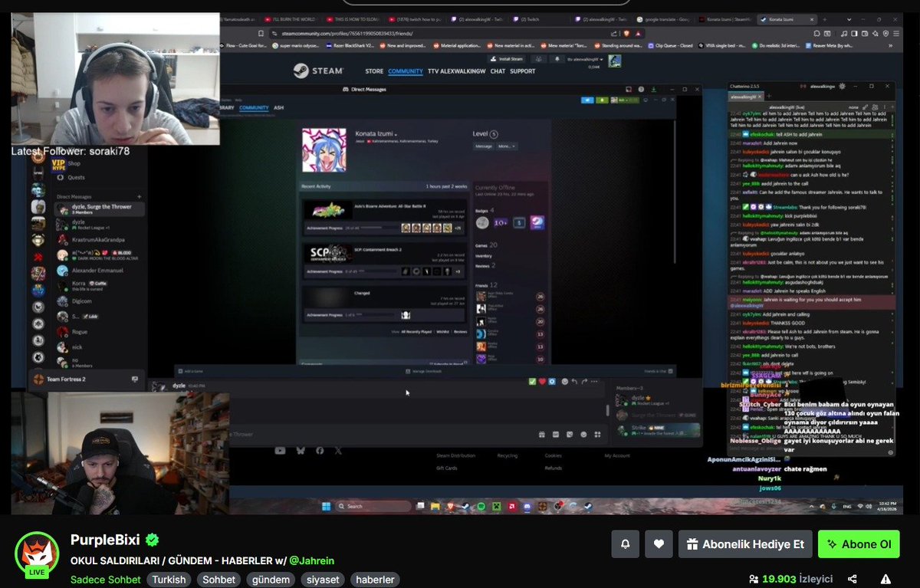Image resolution: width=920 pixels, height=588 pixels.
Task: Click the heart reaction on Discord message
Action: 542,381
